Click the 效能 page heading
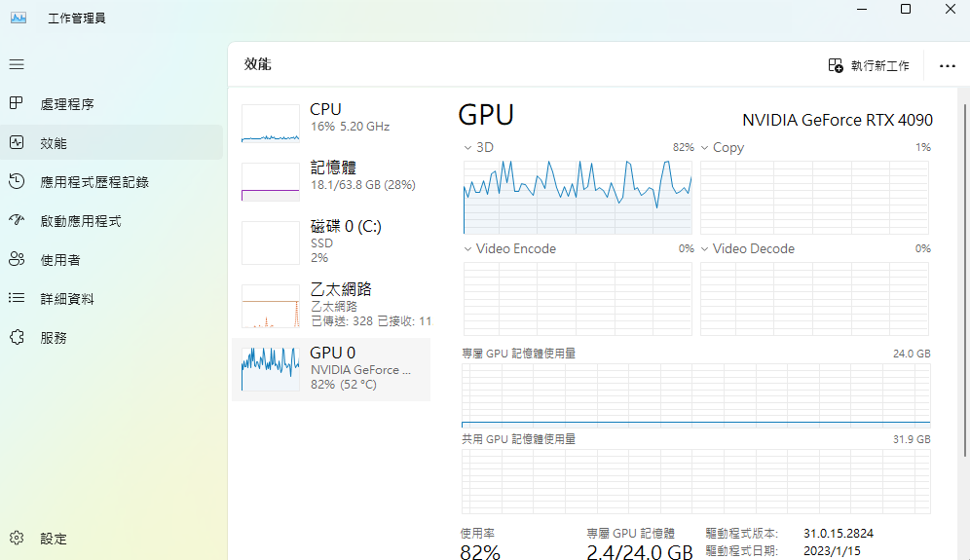The height and width of the screenshot is (560, 970). click(257, 64)
